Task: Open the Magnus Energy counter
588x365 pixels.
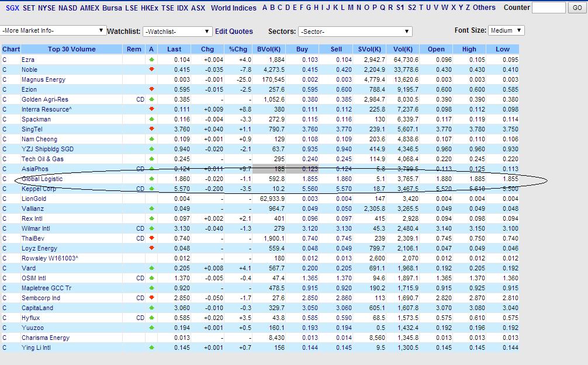Action: click(x=43, y=79)
